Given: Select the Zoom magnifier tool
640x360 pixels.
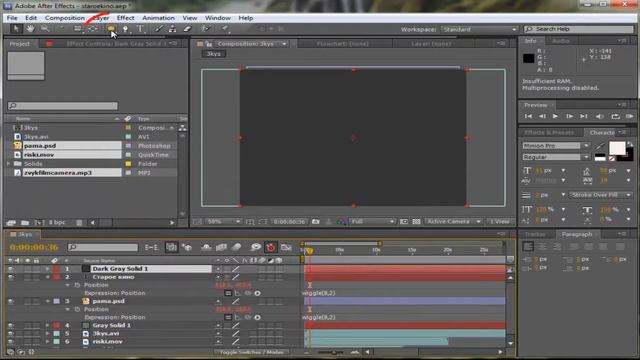Looking at the screenshot, I should click(x=44, y=29).
